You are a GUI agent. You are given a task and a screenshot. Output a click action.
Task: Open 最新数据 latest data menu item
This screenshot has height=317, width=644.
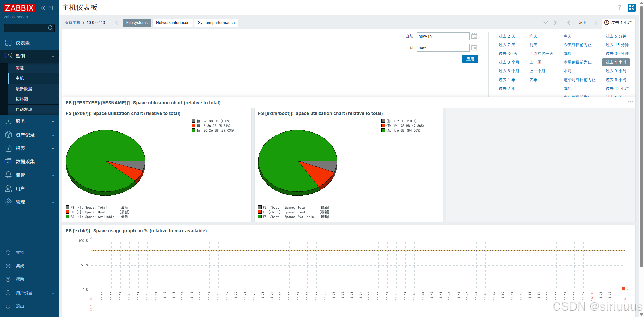click(x=34, y=89)
